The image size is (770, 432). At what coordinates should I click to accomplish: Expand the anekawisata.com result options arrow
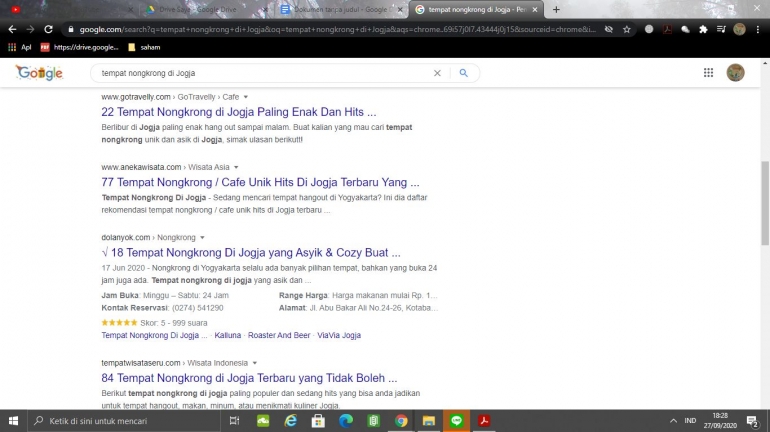tap(236, 167)
